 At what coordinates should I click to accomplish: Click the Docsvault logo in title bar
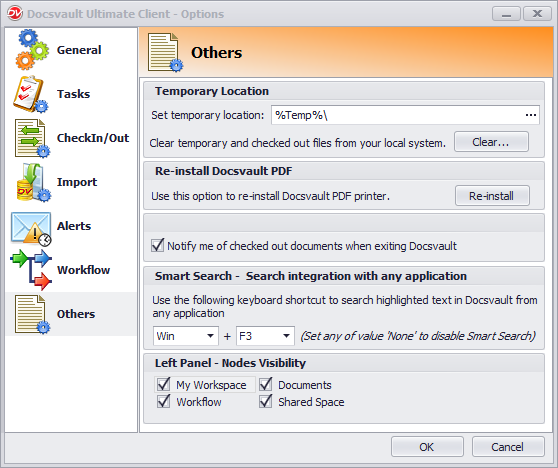point(15,14)
